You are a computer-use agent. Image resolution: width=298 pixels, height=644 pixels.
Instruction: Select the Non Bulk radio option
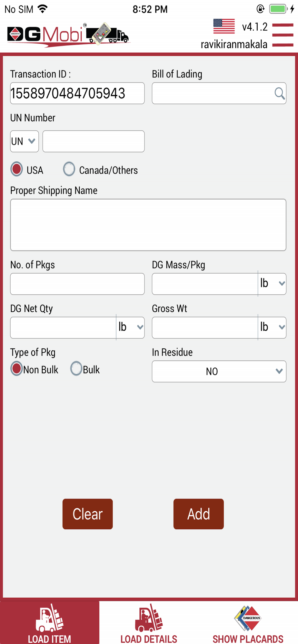point(16,369)
